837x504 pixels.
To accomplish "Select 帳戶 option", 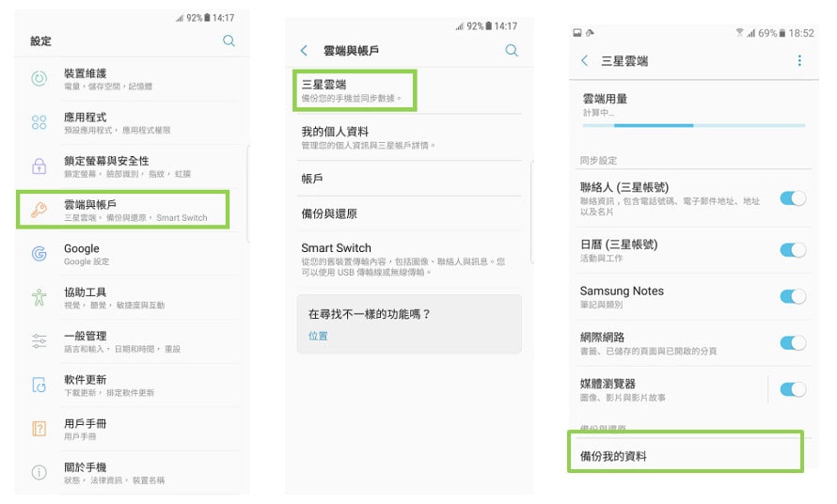I will click(409, 179).
